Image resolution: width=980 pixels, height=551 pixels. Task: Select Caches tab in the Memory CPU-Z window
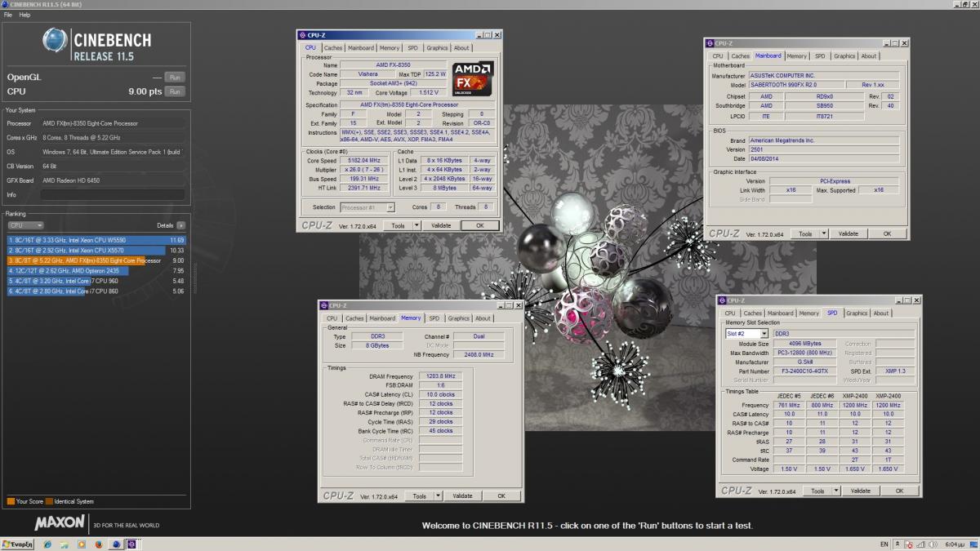[354, 318]
